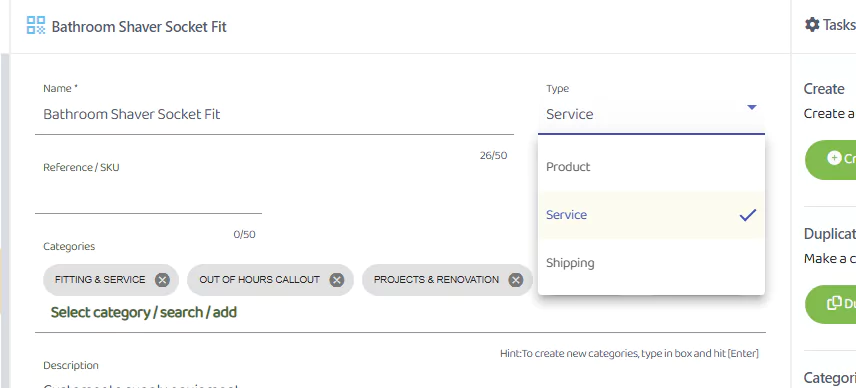The image size is (856, 388).
Task: Click the Bathroom Shaver Socket Fit header title
Action: click(139, 27)
